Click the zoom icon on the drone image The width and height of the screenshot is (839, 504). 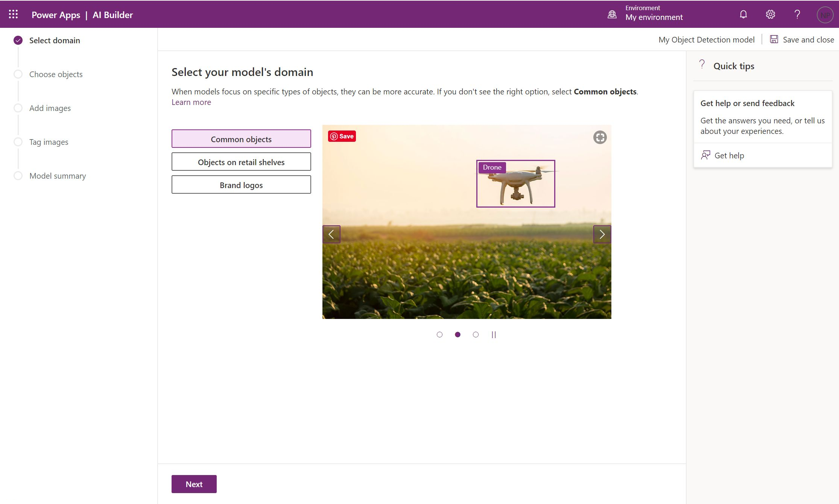tap(599, 137)
